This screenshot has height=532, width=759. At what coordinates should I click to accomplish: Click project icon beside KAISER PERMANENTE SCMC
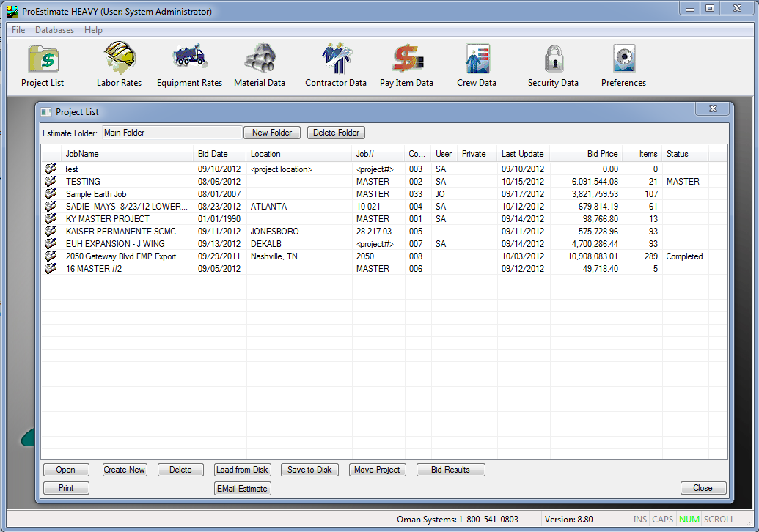pos(51,231)
